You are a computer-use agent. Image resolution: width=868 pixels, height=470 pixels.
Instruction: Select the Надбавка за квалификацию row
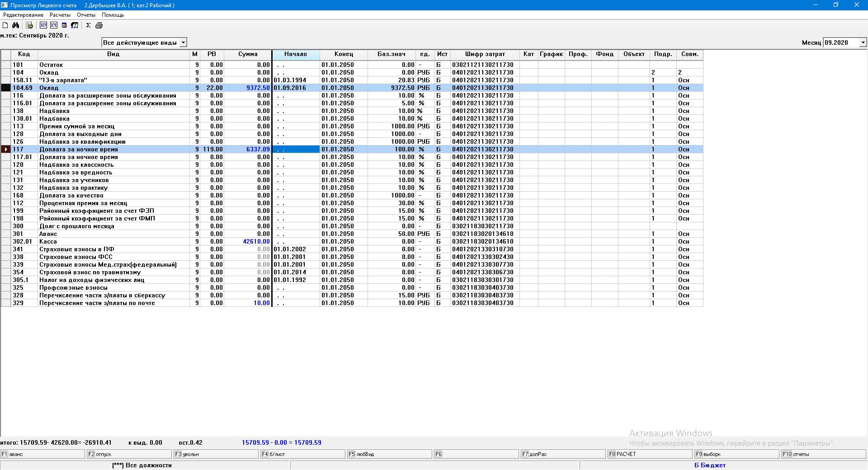pos(352,141)
